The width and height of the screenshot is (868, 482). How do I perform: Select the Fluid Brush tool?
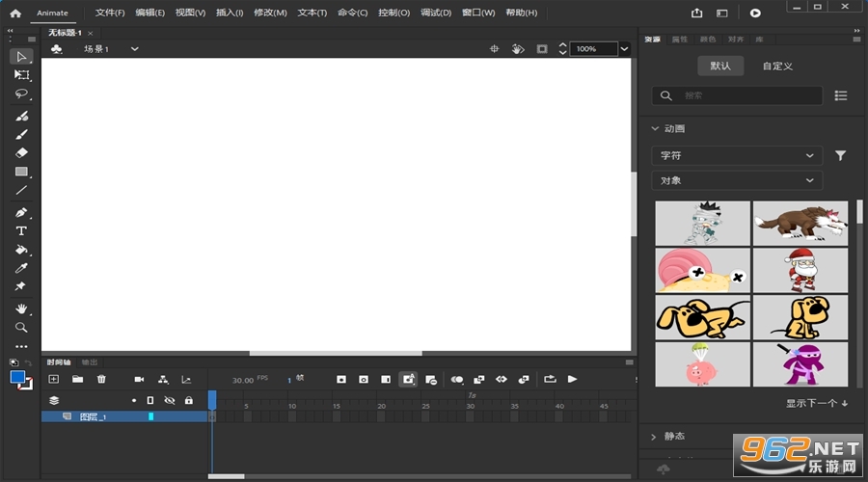21,116
